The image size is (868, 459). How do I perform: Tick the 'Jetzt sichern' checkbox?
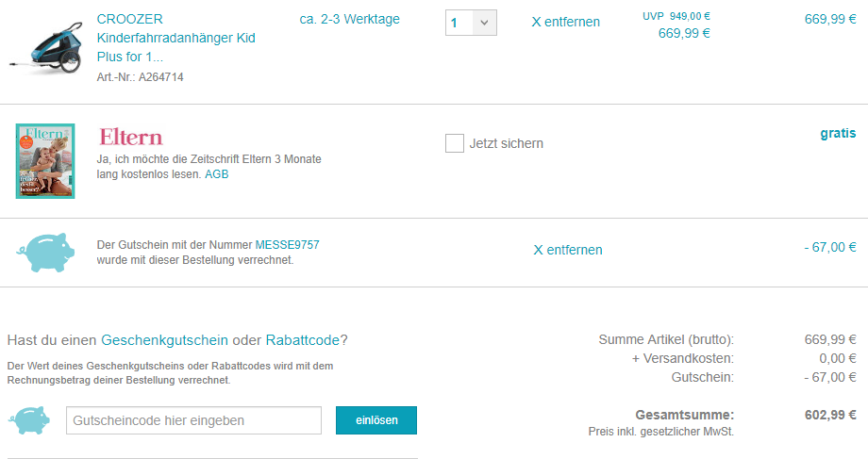point(455,143)
